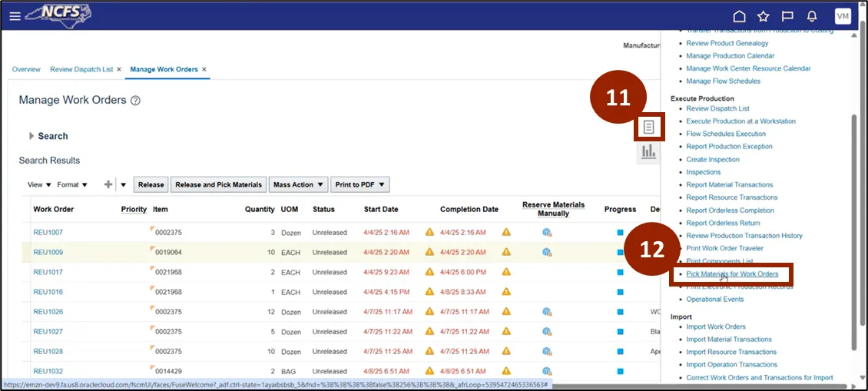Expand the Search section

click(31, 136)
